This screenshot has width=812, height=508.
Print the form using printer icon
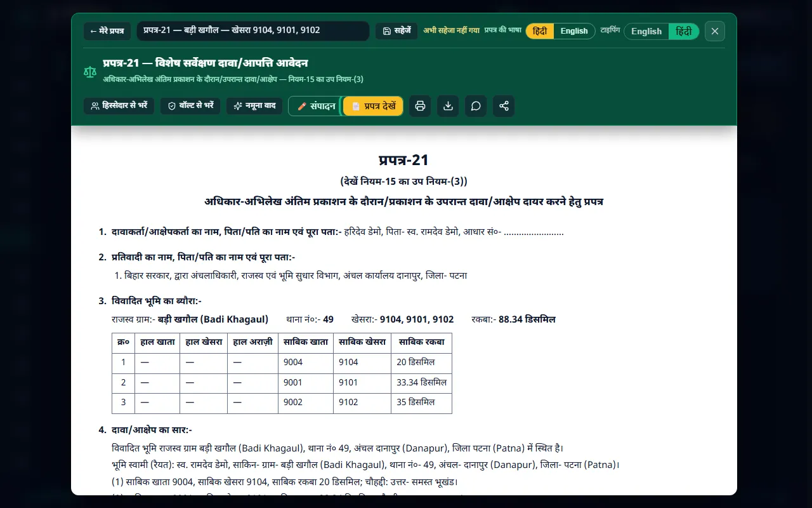[420, 106]
